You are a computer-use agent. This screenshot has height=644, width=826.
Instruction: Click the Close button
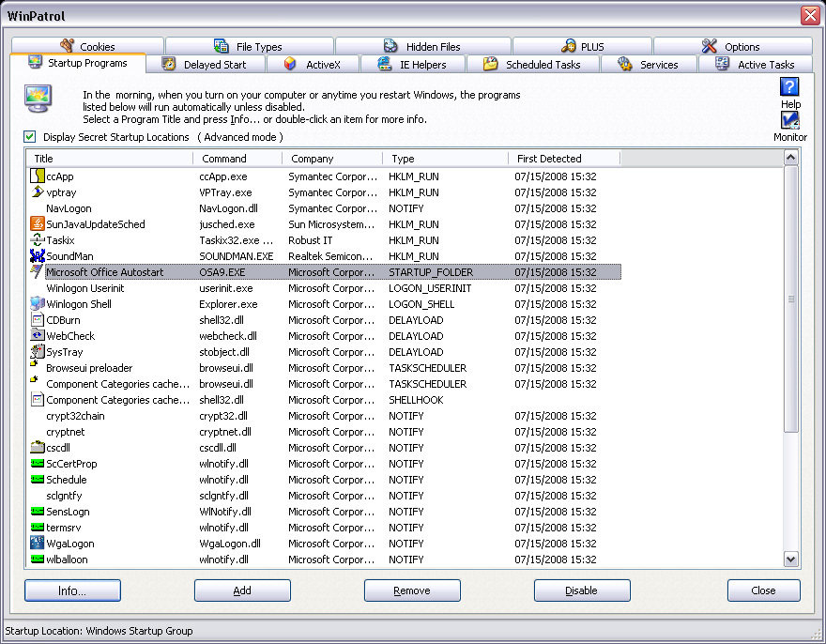[x=764, y=590]
